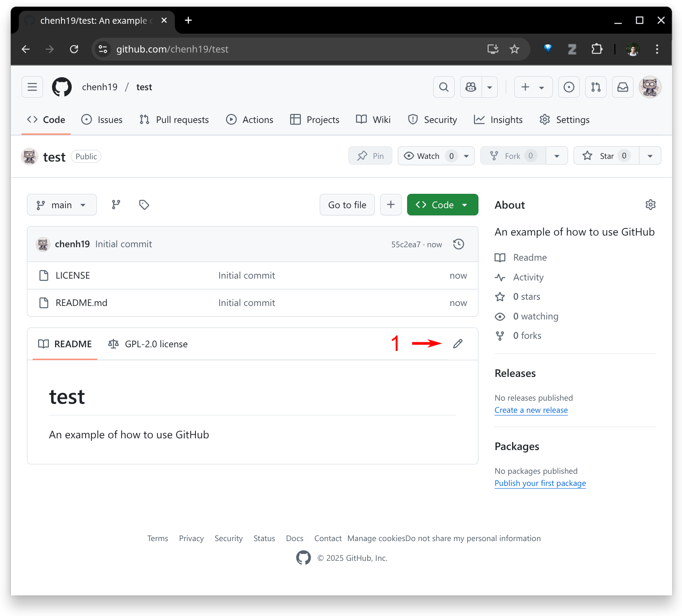The width and height of the screenshot is (682, 616).
Task: Select the GPL-2.0 license tab
Action: [x=148, y=344]
